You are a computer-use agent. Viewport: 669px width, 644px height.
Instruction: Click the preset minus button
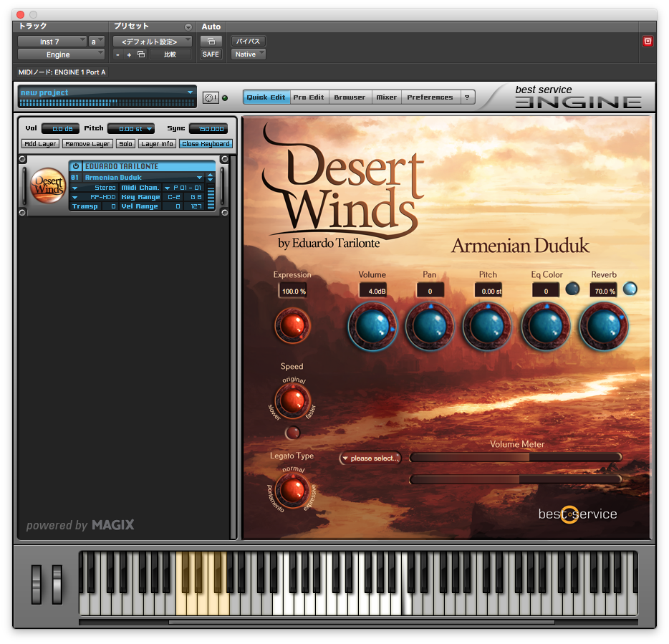[x=117, y=54]
